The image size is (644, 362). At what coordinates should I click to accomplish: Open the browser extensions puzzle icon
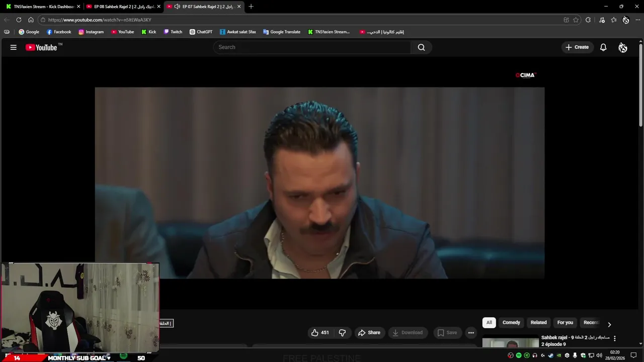(x=588, y=20)
